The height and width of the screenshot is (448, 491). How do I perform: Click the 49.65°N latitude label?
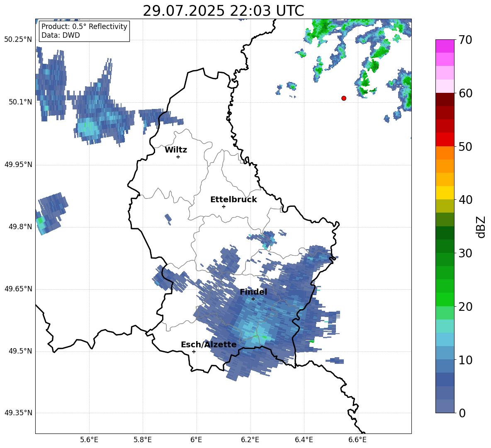point(18,289)
